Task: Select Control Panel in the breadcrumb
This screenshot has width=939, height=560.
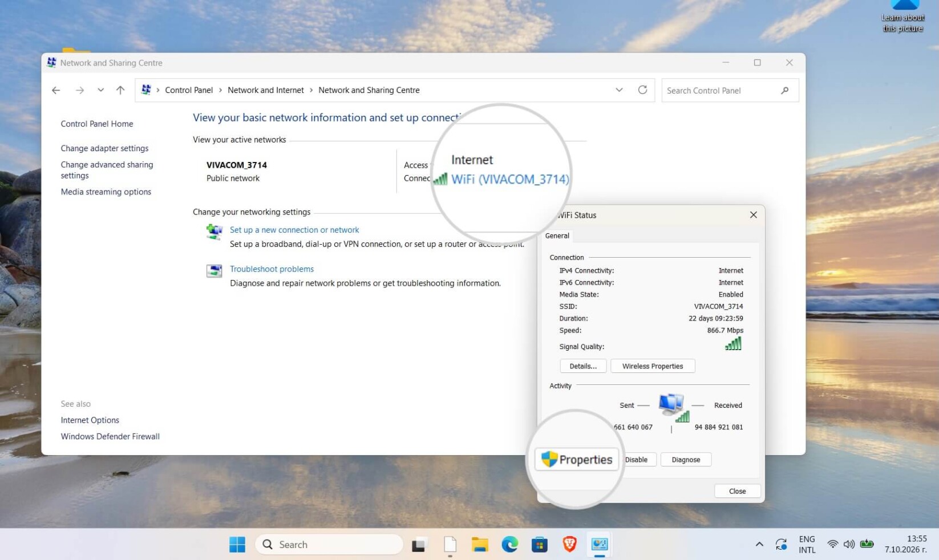Action: pyautogui.click(x=189, y=90)
